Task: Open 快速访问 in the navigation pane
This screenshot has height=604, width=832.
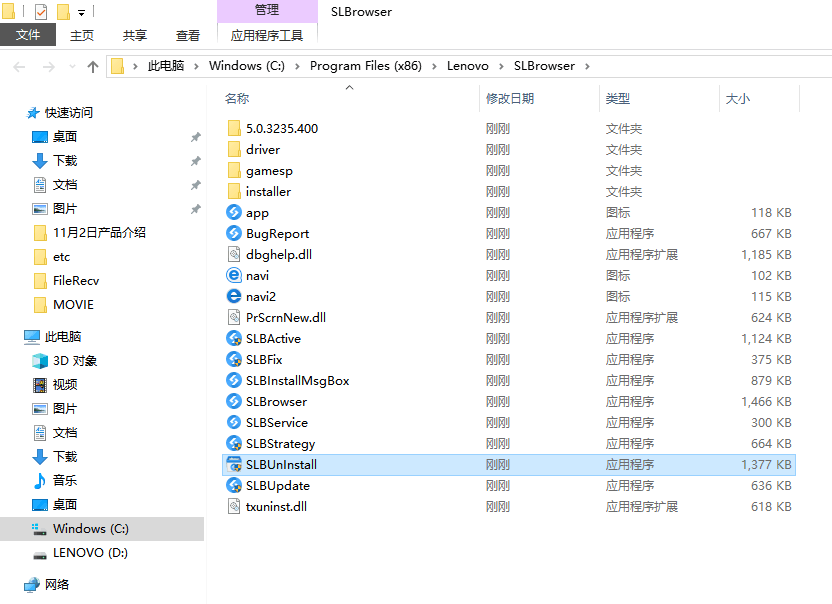Action: point(68,113)
